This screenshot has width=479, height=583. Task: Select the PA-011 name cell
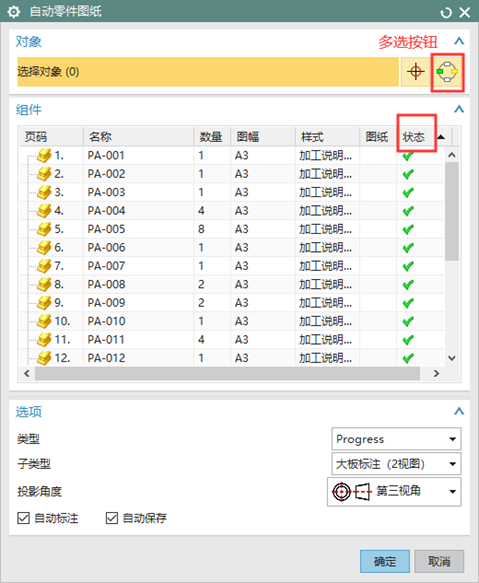138,339
